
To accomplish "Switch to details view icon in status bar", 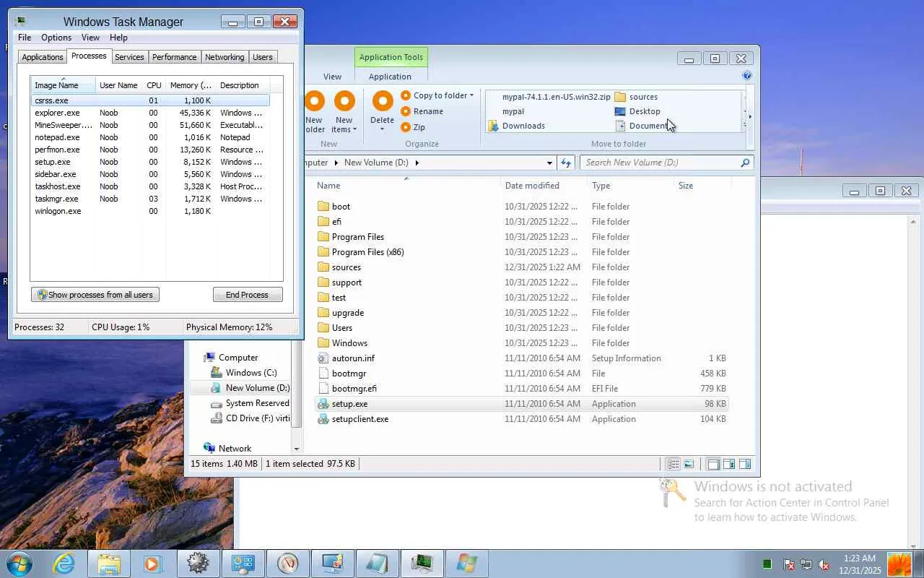I will pyautogui.click(x=673, y=464).
